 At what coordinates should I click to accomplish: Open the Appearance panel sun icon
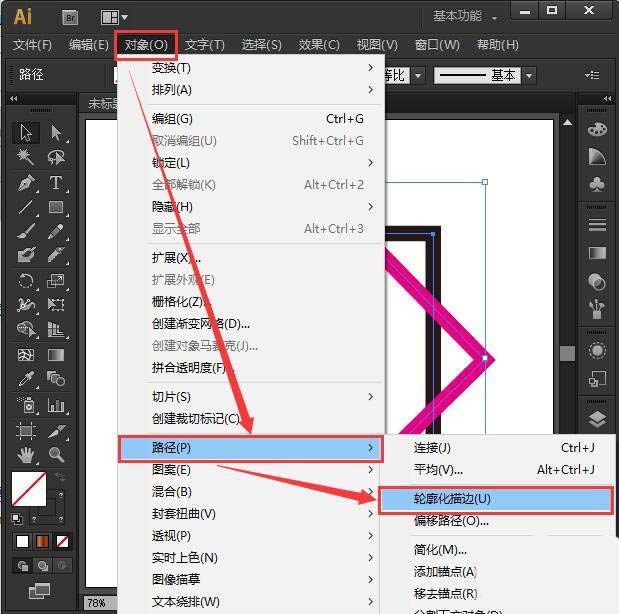pyautogui.click(x=597, y=350)
